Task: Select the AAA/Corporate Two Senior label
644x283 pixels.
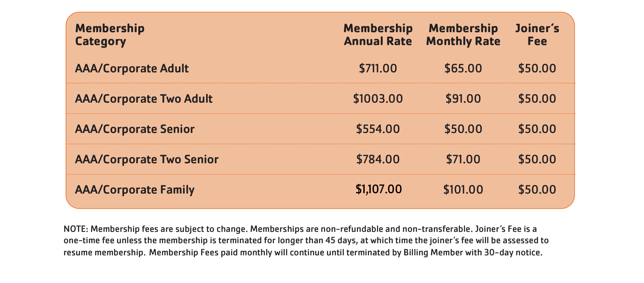Action: pos(147,159)
